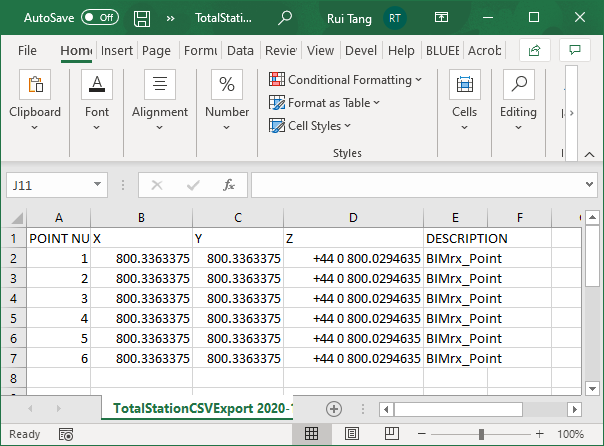This screenshot has height=446, width=604.
Task: Click the Insert Function fx icon
Action: pyautogui.click(x=229, y=185)
